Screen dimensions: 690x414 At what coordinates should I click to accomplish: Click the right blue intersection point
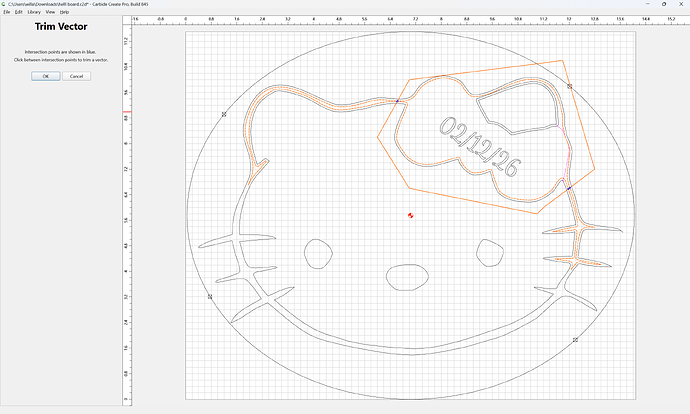pyautogui.click(x=569, y=188)
